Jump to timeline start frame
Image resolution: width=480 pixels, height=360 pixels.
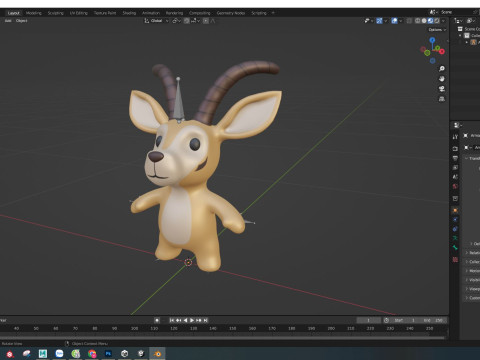172,320
